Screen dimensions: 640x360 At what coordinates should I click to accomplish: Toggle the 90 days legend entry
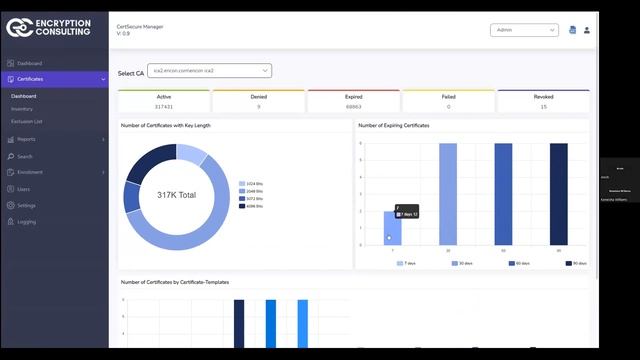coord(576,263)
